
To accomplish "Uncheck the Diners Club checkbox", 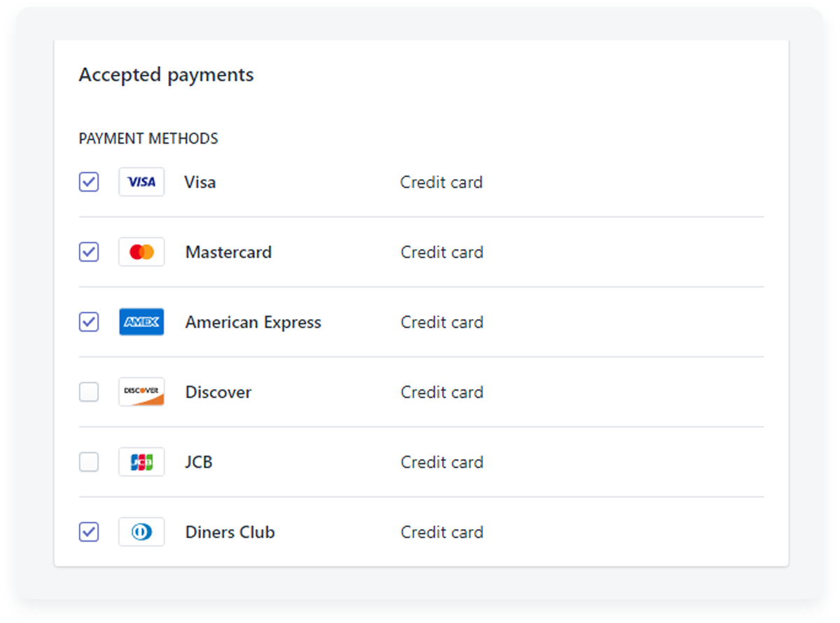I will (89, 532).
